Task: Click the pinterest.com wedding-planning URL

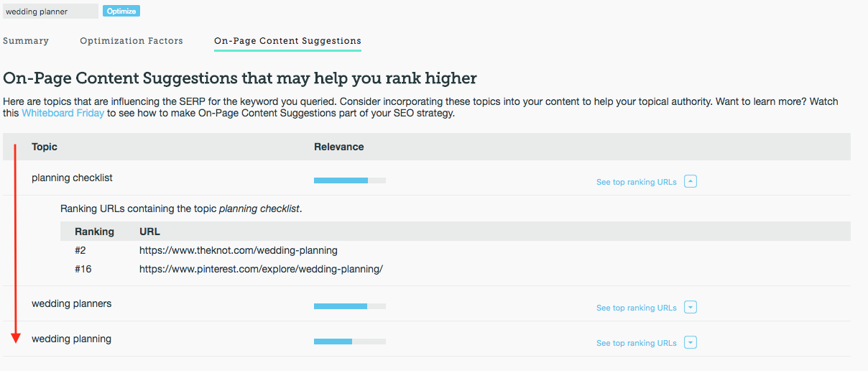Action: tap(261, 269)
